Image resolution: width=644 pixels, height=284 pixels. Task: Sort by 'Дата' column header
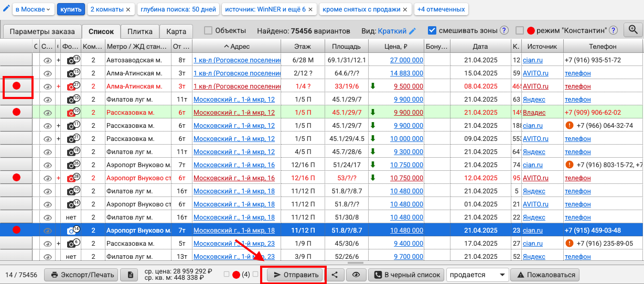tap(480, 46)
